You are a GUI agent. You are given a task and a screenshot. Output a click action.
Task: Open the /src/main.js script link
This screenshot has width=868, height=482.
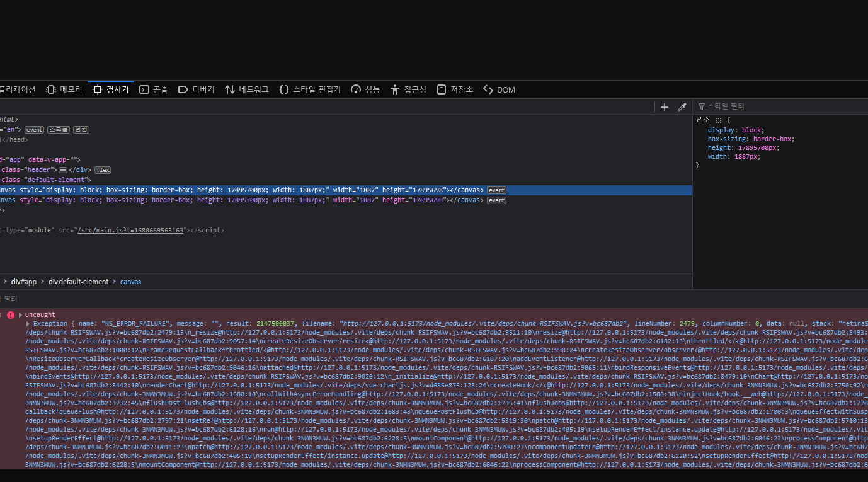pos(130,231)
